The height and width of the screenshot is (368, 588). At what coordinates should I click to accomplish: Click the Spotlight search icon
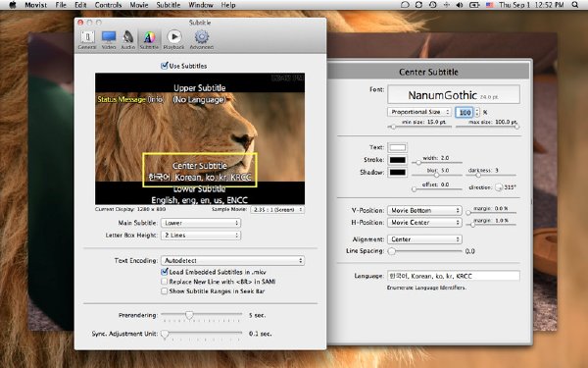[575, 5]
